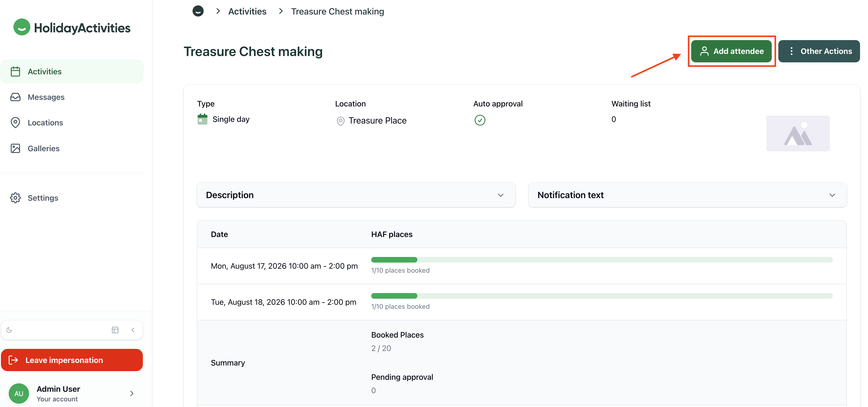This screenshot has height=407, width=868.
Task: Click the activity image placeholder thumbnail
Action: (798, 134)
